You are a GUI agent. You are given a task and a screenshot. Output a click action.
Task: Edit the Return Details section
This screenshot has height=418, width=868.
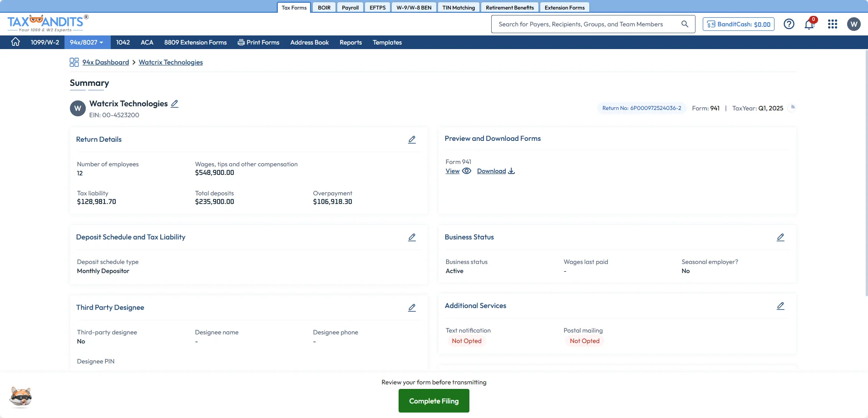click(412, 139)
